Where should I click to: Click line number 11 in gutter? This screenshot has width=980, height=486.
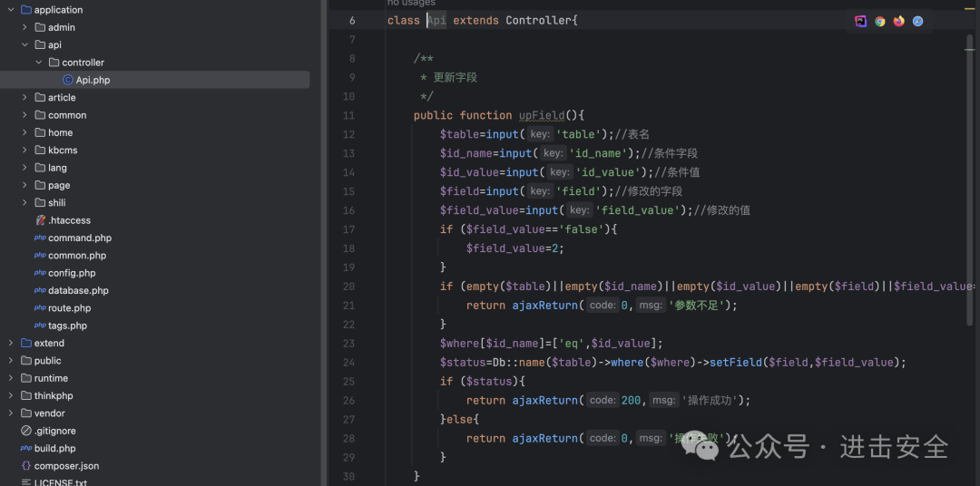(x=348, y=115)
